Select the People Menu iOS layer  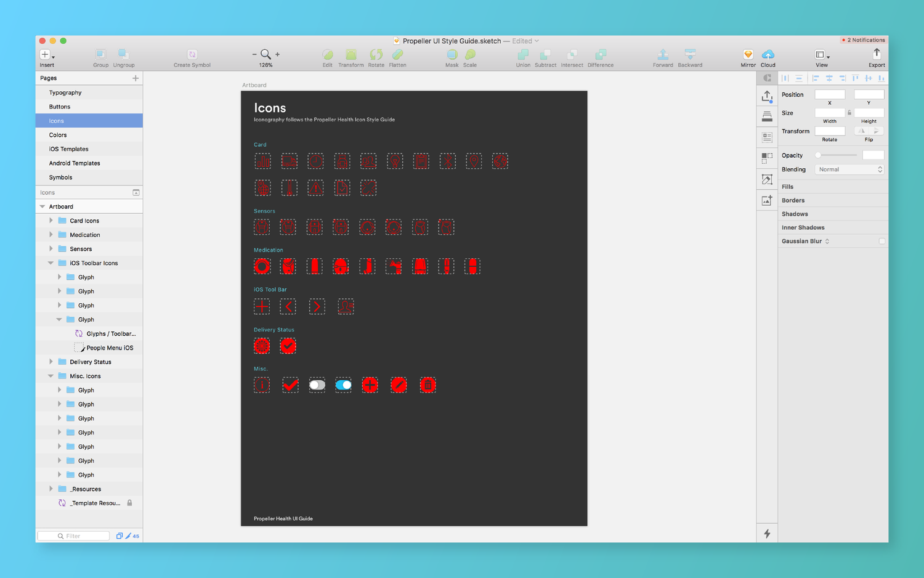tap(89, 348)
